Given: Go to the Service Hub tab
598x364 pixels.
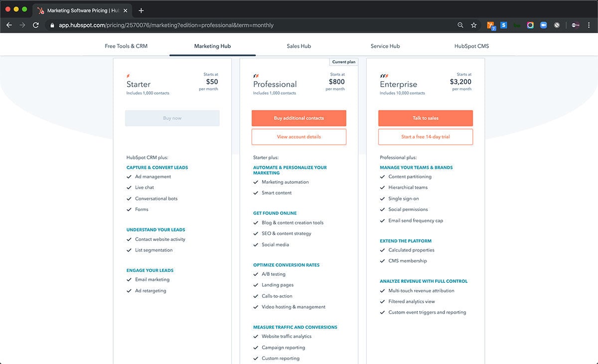Looking at the screenshot, I should tap(385, 46).
